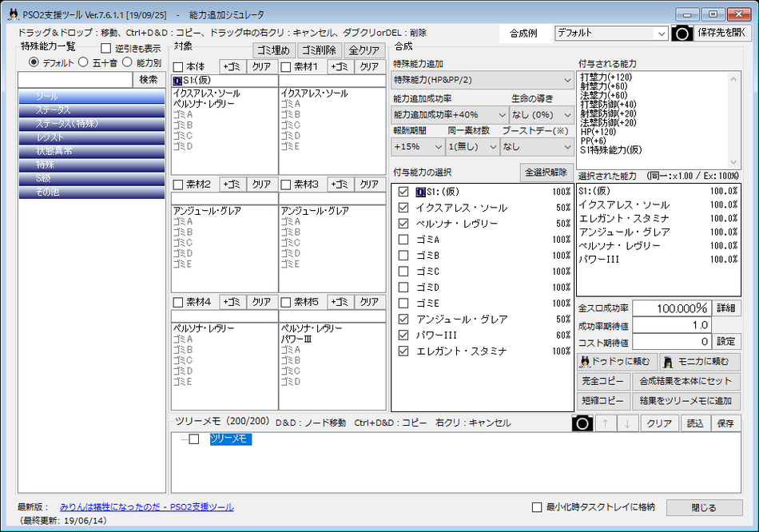Click ゴミ削除 button
The width and height of the screenshot is (759, 532).
coord(319,50)
